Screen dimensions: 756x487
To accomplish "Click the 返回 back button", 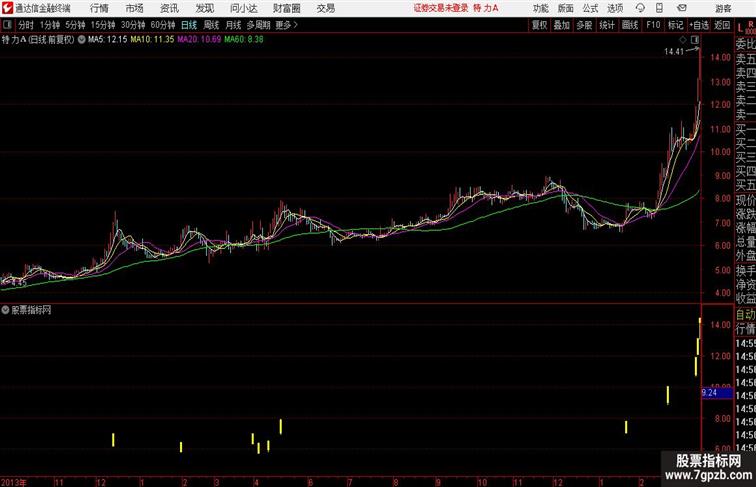I will [x=722, y=25].
